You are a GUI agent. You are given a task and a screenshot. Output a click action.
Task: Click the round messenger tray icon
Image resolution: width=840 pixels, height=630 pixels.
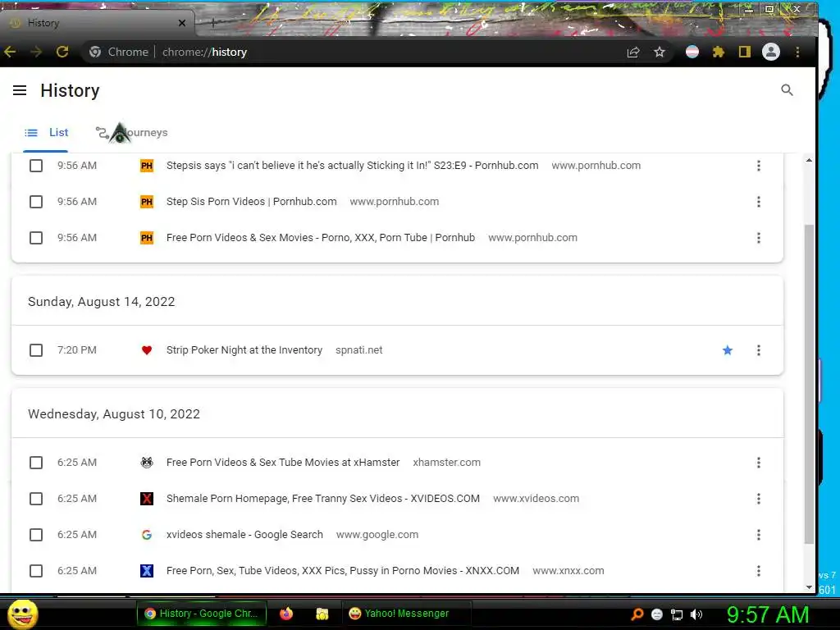(657, 614)
